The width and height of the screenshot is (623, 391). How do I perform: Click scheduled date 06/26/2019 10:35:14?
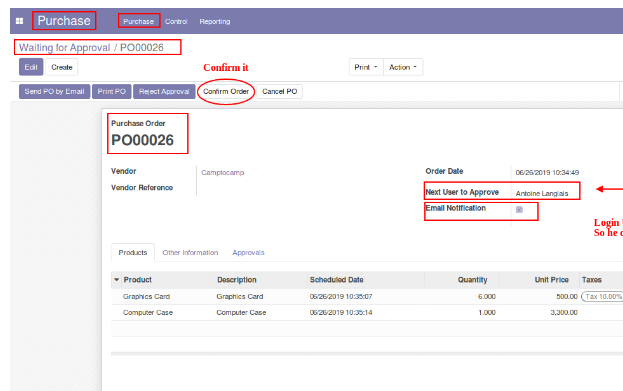point(341,312)
